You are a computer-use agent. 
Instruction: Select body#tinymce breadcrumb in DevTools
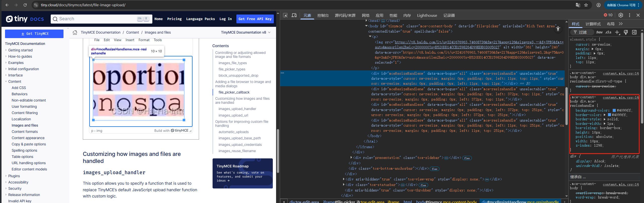pyautogui.click(x=446, y=201)
